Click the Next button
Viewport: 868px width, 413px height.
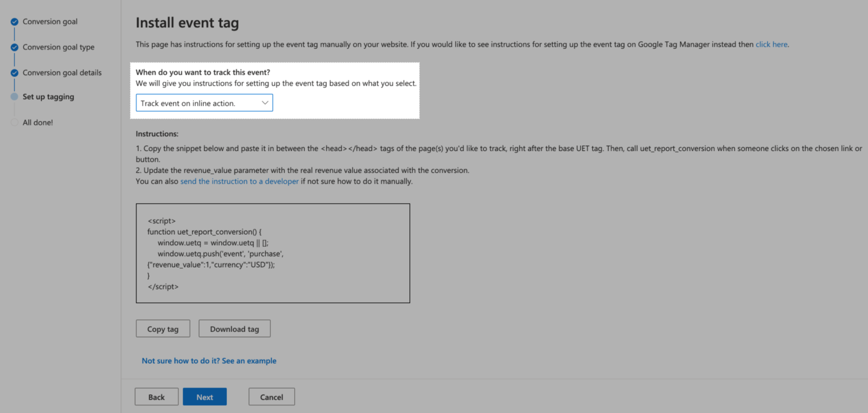pyautogui.click(x=205, y=397)
